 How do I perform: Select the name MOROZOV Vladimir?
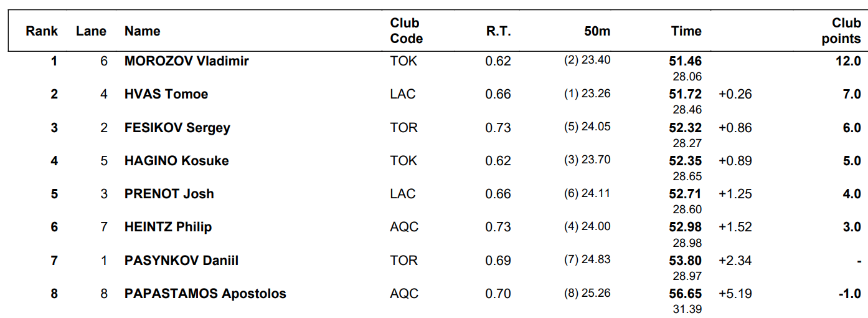(186, 61)
